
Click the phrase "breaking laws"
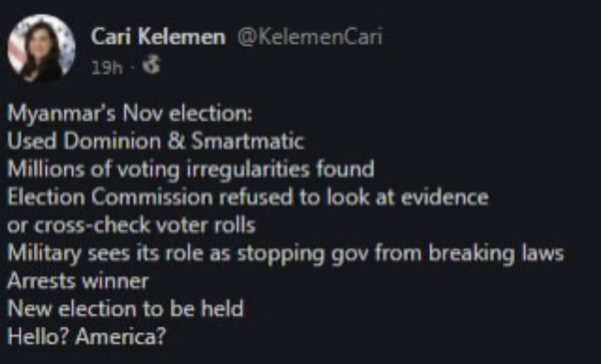496,254
